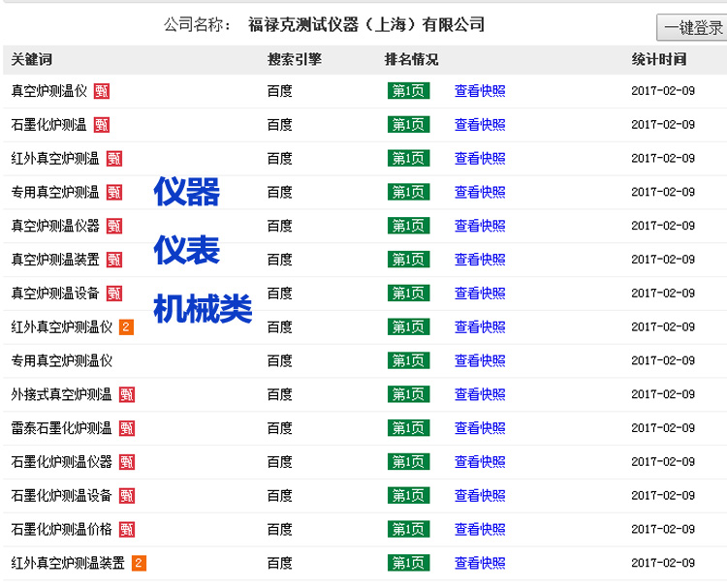Select the 关键词 column header
Image resolution: width=727 pixels, height=588 pixels.
coord(32,60)
